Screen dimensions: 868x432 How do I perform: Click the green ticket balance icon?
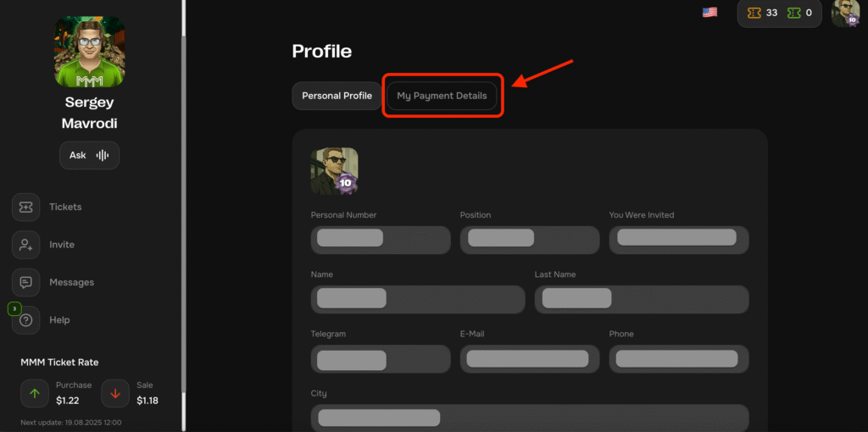pos(794,13)
